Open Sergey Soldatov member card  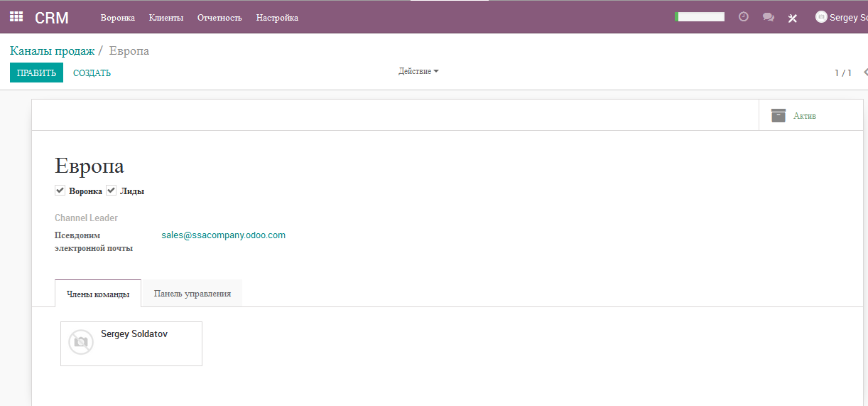pyautogui.click(x=131, y=343)
